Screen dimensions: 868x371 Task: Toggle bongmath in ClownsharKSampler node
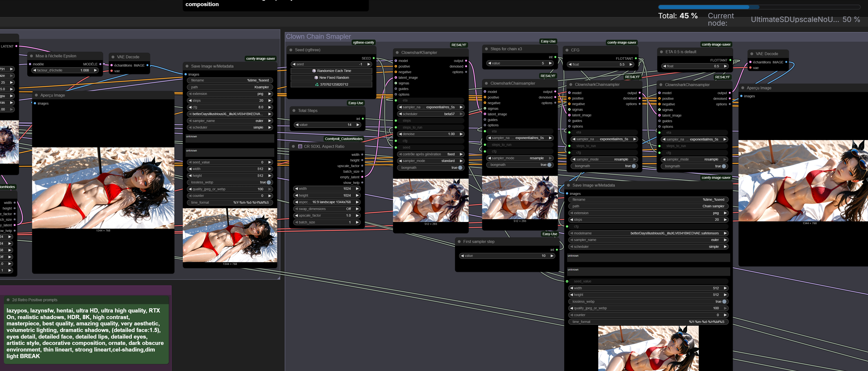coord(460,168)
